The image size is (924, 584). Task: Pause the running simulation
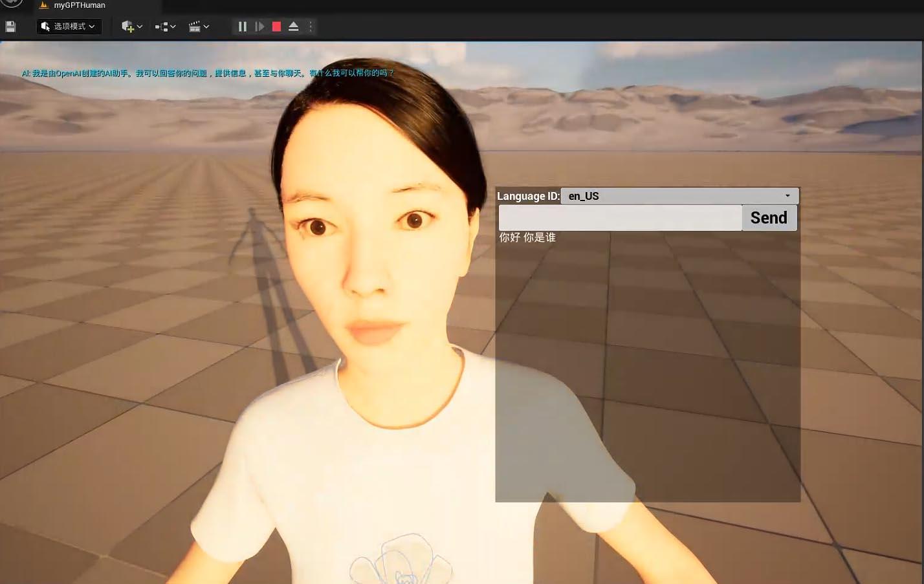[x=243, y=27]
